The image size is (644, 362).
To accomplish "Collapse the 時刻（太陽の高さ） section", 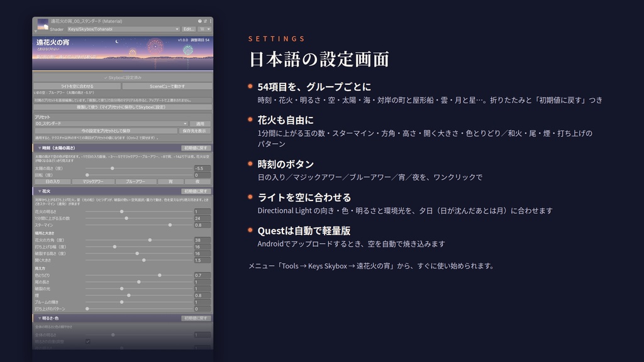I will 40,148.
